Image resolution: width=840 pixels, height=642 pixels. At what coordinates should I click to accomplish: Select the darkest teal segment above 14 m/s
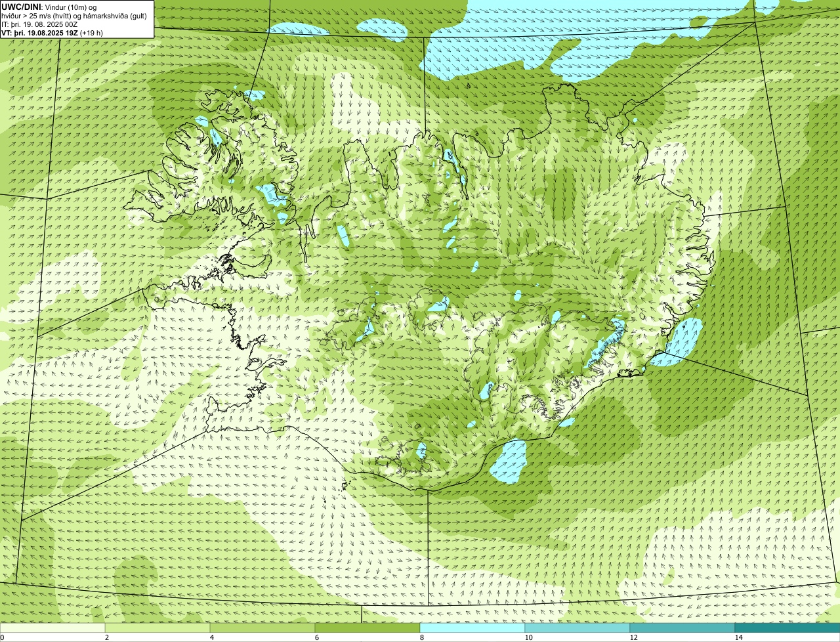click(x=787, y=628)
